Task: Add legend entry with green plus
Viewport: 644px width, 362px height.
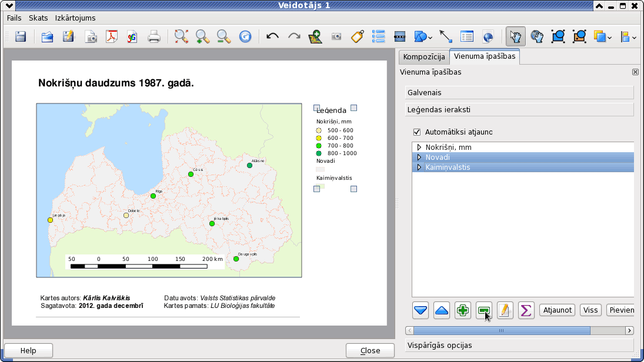Action: point(463,310)
